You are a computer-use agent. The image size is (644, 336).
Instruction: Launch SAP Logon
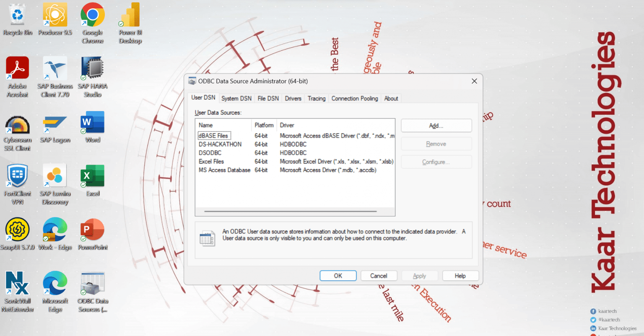click(55, 121)
